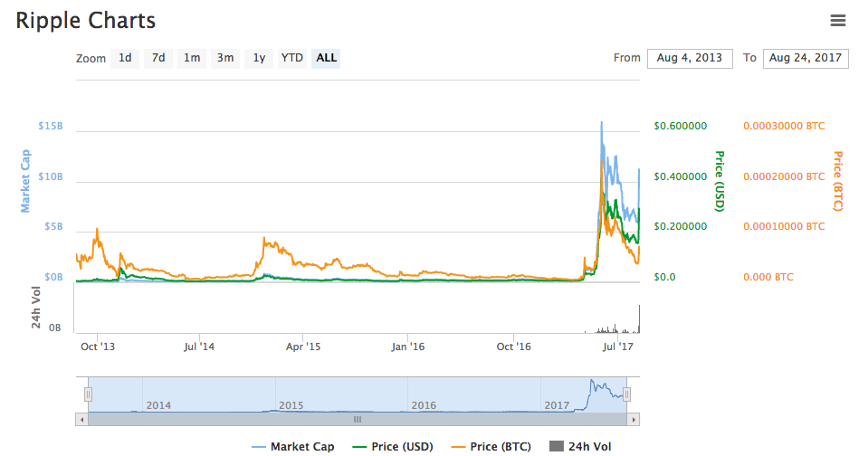Click the Jul '14 axis label

pos(199,347)
